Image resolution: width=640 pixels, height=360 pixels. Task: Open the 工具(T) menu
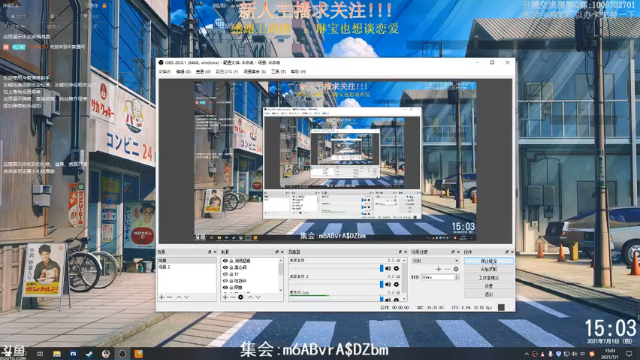(278, 72)
